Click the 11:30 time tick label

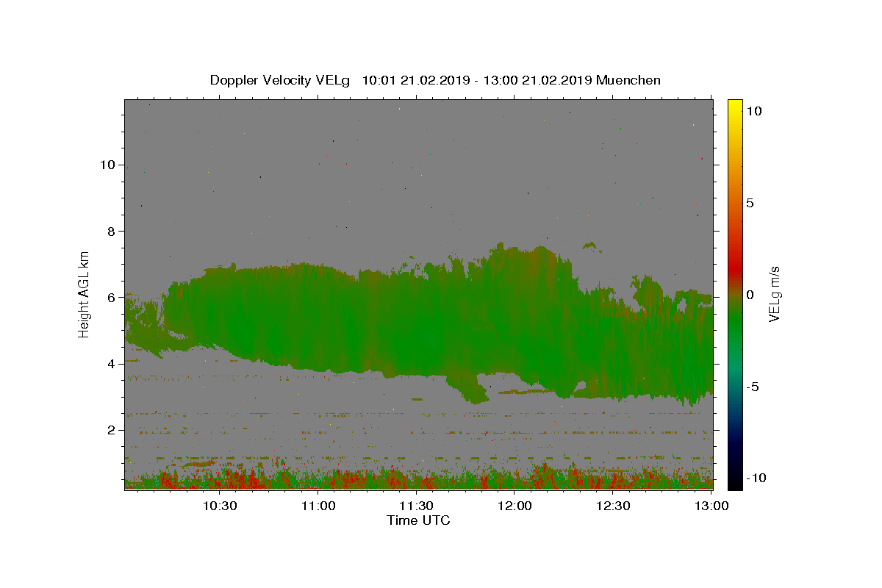click(416, 506)
